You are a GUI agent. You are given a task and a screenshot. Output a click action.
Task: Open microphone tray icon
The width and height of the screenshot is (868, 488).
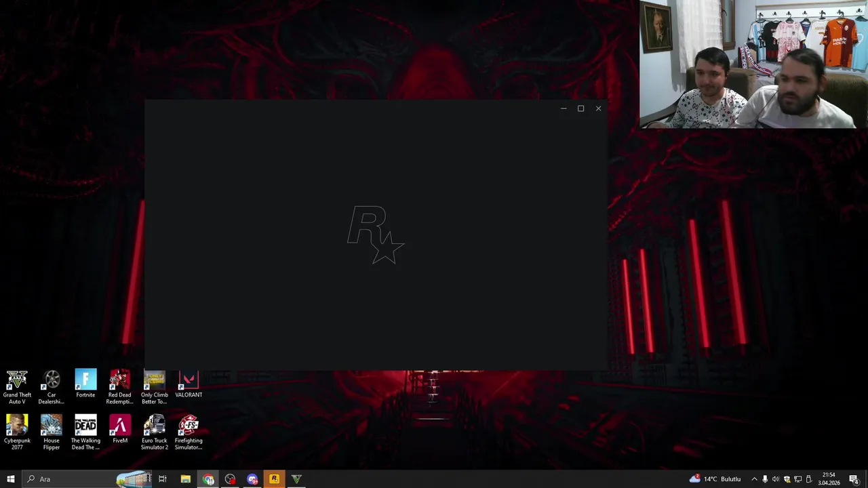pos(765,479)
